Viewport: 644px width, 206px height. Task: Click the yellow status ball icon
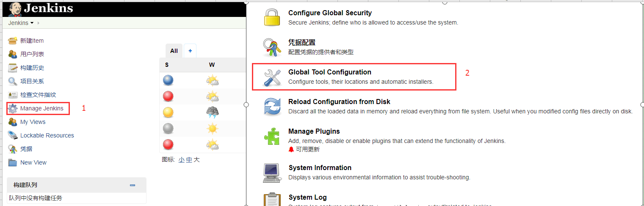pos(168,113)
